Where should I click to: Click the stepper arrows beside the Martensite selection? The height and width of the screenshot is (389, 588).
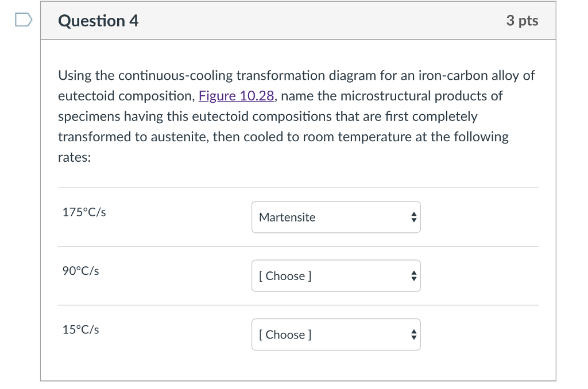click(413, 217)
